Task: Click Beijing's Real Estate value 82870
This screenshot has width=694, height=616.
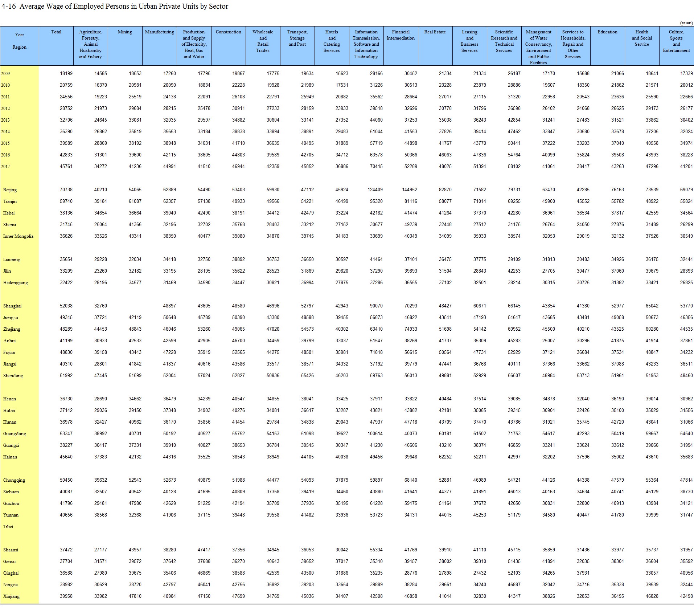Action: point(445,190)
